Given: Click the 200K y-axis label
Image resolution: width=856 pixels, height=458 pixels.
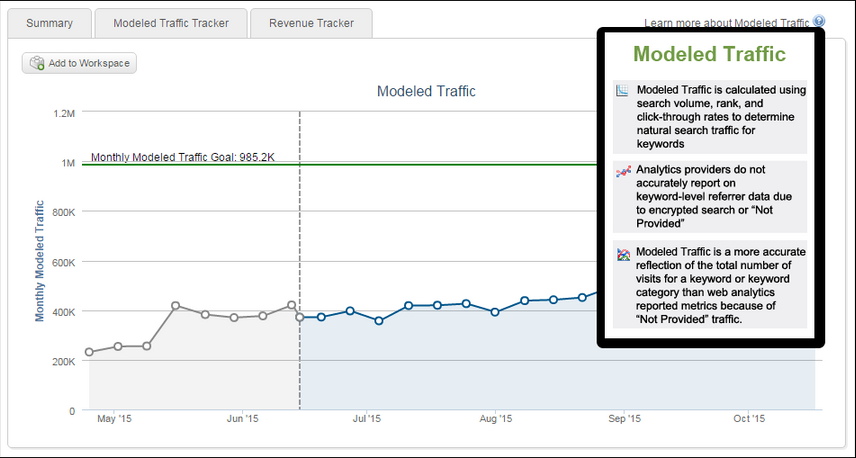Looking at the screenshot, I should (64, 361).
